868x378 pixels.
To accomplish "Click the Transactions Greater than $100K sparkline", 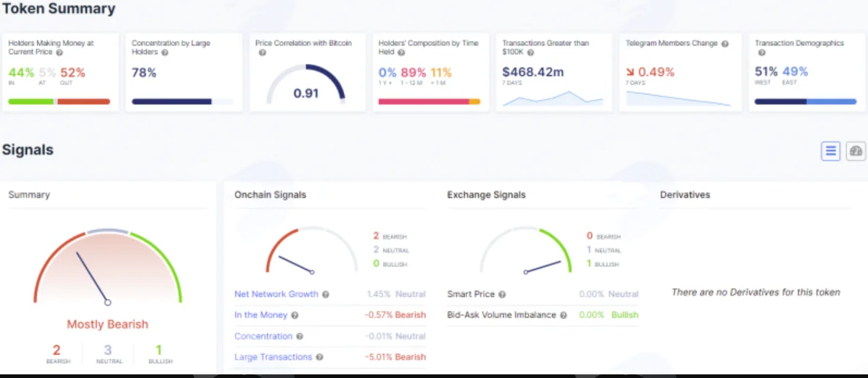I will (552, 98).
